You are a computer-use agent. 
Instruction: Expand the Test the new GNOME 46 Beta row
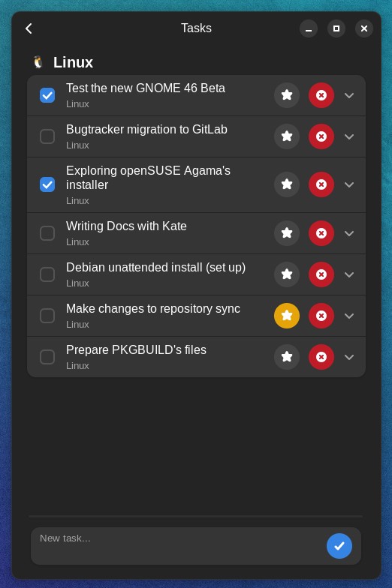[349, 95]
